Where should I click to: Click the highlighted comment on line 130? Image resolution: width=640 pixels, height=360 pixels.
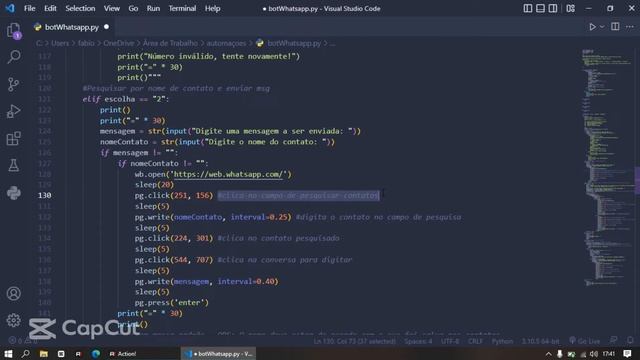[298, 196]
